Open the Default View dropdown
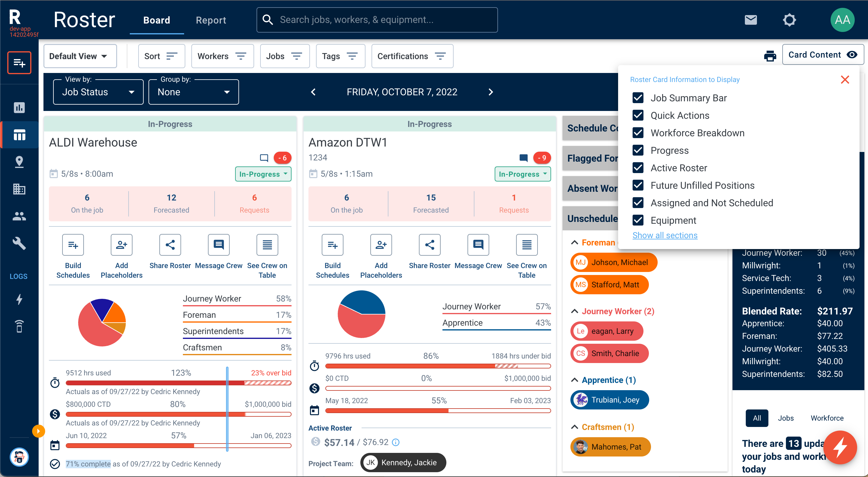The width and height of the screenshot is (868, 477). [x=80, y=56]
